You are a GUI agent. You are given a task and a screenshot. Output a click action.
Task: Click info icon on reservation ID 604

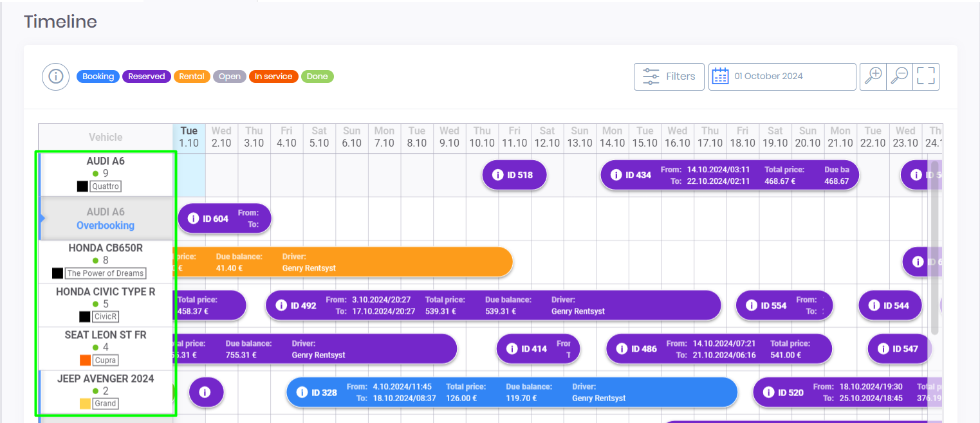[x=192, y=219]
